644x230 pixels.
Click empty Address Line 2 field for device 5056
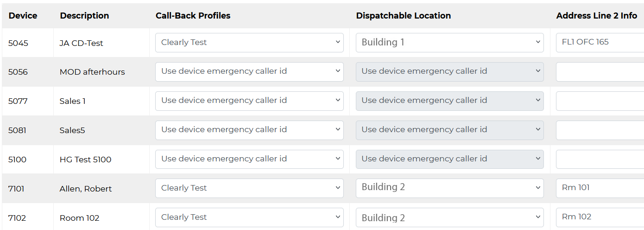tap(600, 72)
